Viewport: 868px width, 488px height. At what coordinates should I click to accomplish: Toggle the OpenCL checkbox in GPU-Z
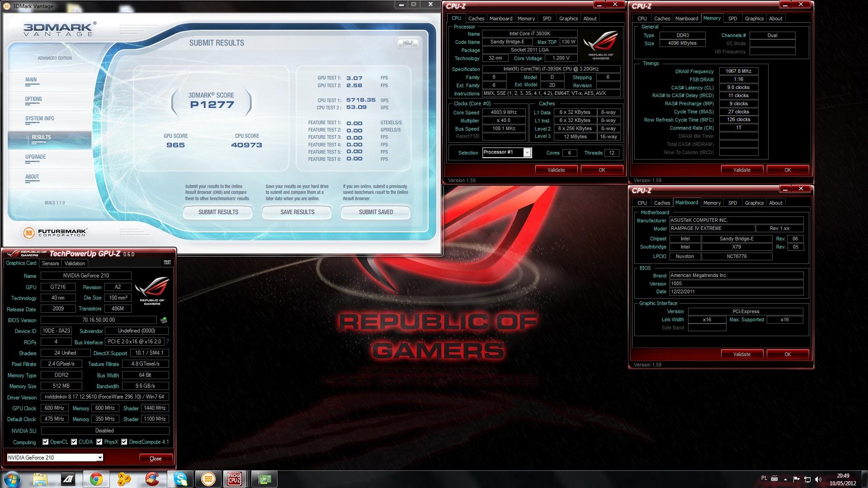[x=45, y=442]
